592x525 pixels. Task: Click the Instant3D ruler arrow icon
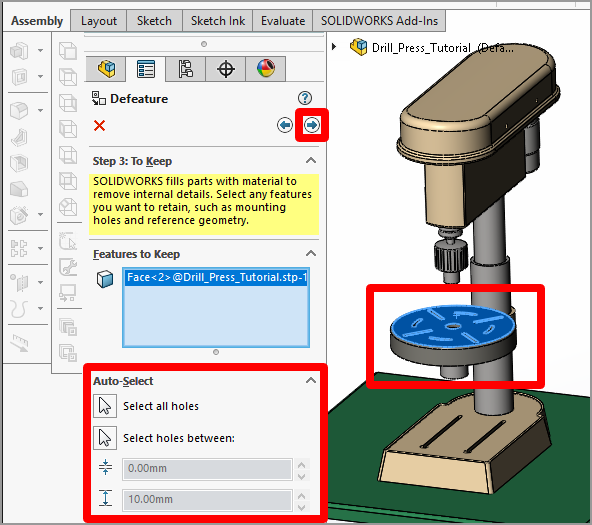(x=19, y=343)
